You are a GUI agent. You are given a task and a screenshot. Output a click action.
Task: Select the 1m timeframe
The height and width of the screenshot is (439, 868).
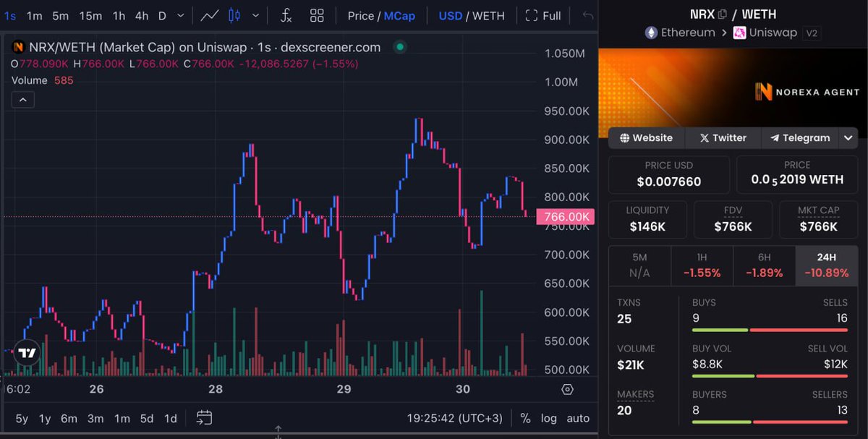click(34, 15)
